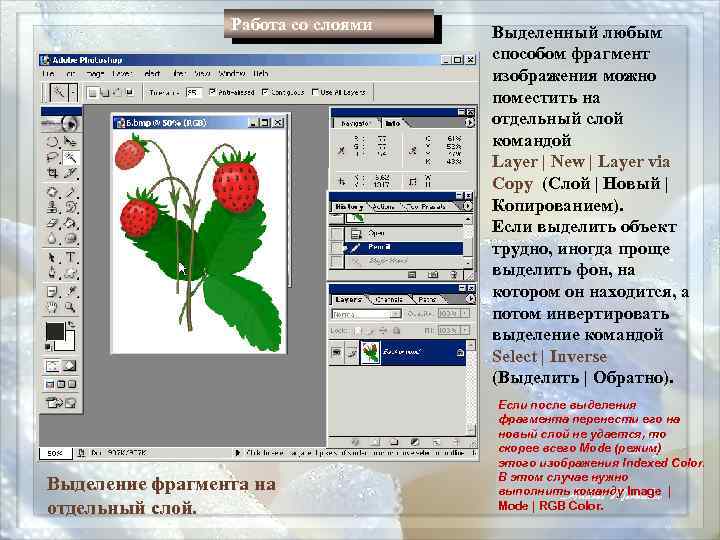
Task: Select the Eraser tool
Action: pos(52,223)
